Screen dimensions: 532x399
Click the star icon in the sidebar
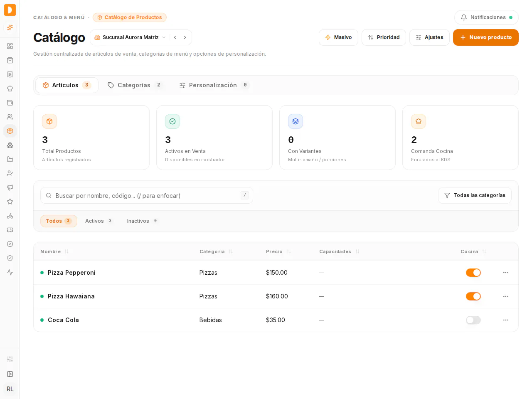(x=10, y=202)
